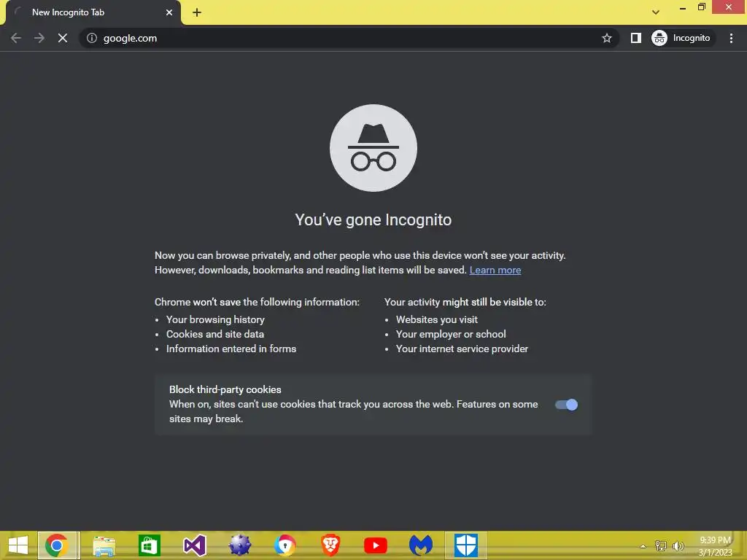This screenshot has width=747, height=560.
Task: Open the volume speaker tray icon
Action: pos(678,545)
